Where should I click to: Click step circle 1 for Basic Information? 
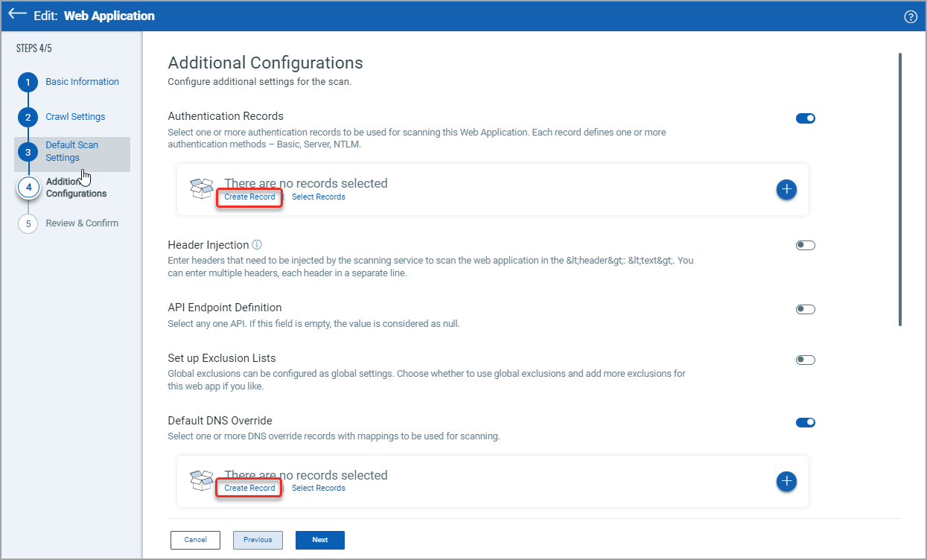pyautogui.click(x=28, y=82)
